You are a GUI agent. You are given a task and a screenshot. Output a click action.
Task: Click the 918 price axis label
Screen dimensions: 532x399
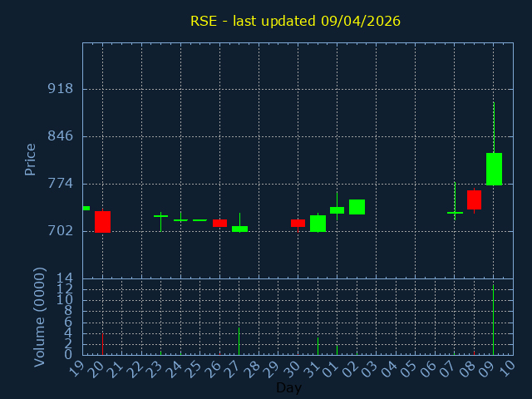point(60,89)
